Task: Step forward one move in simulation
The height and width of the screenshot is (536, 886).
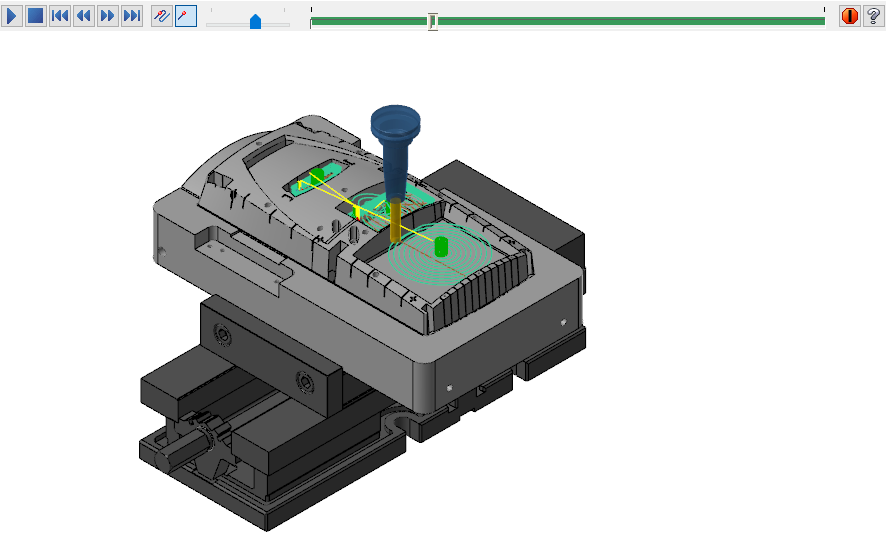Action: pos(107,16)
